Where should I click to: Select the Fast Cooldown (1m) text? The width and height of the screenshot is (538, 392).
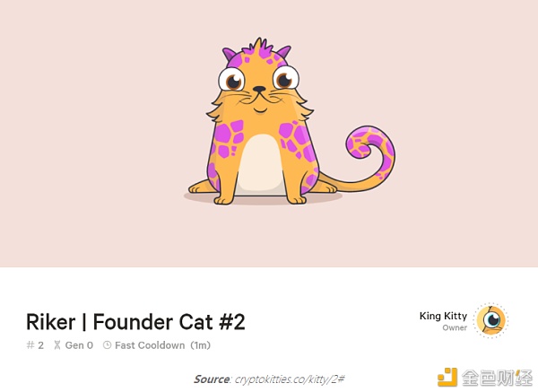coord(162,345)
